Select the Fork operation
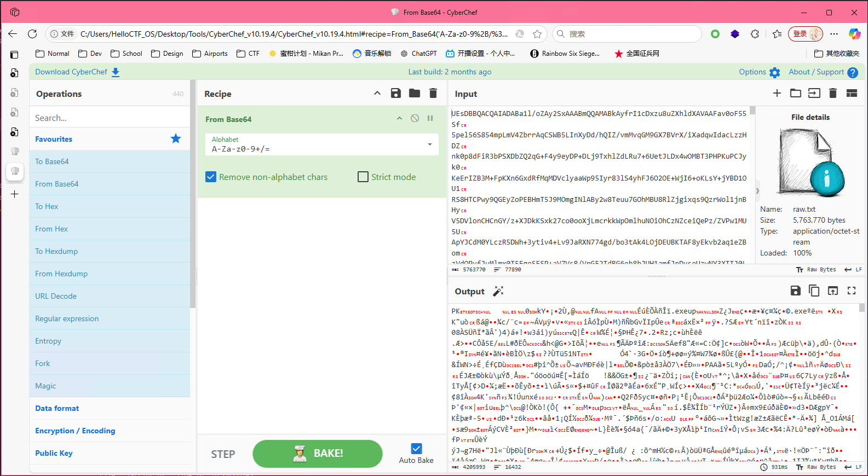The width and height of the screenshot is (868, 476). (x=110, y=363)
